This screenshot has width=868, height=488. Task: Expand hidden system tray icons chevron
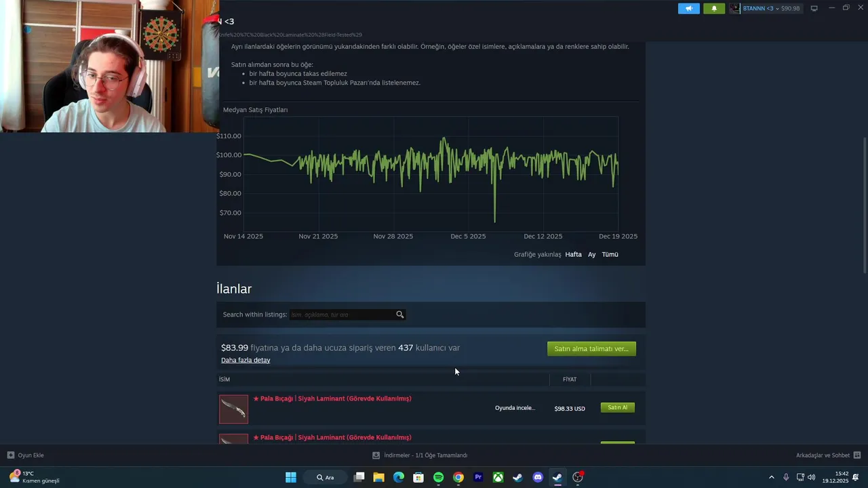pos(771,477)
